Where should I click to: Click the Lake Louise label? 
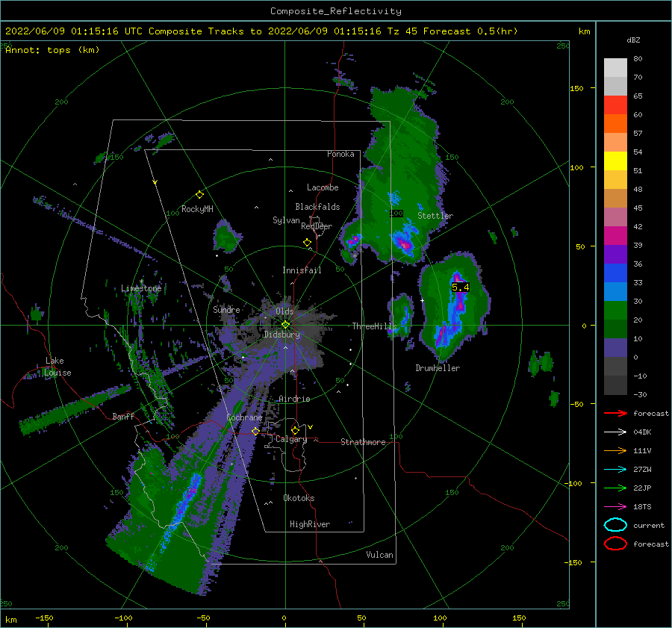coord(57,367)
